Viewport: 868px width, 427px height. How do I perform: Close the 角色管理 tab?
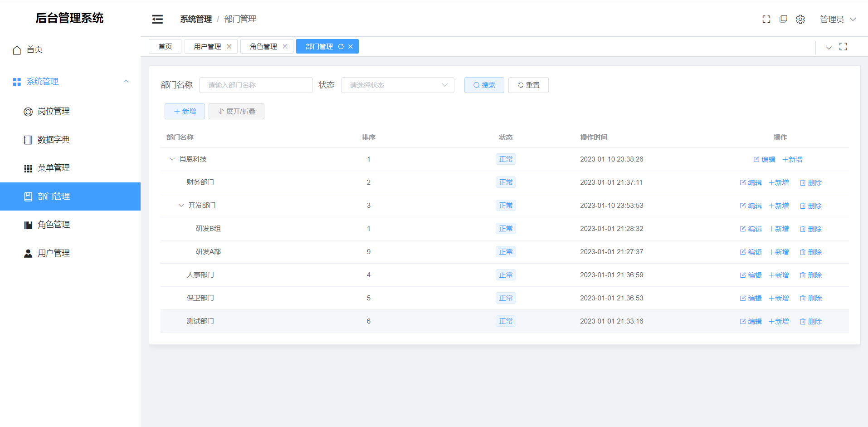285,46
